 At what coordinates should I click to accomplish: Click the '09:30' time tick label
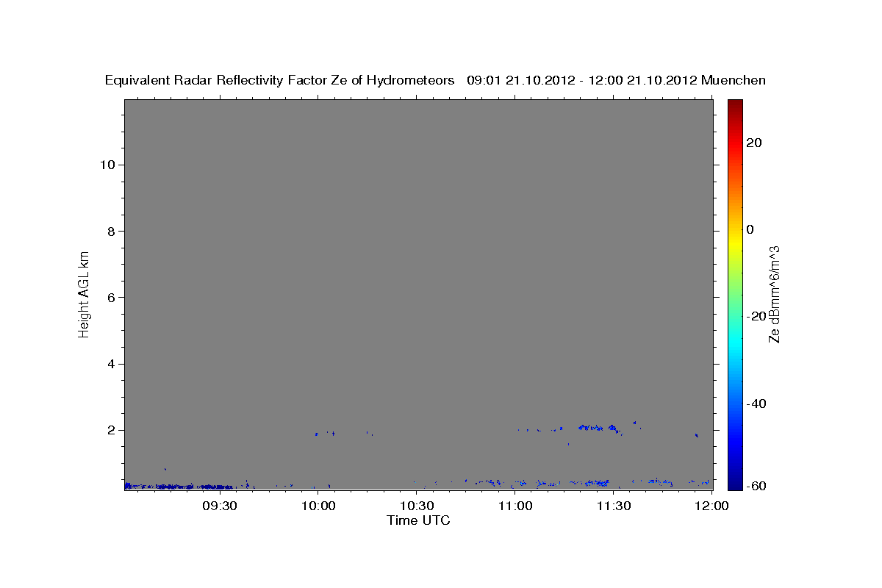[x=220, y=506]
